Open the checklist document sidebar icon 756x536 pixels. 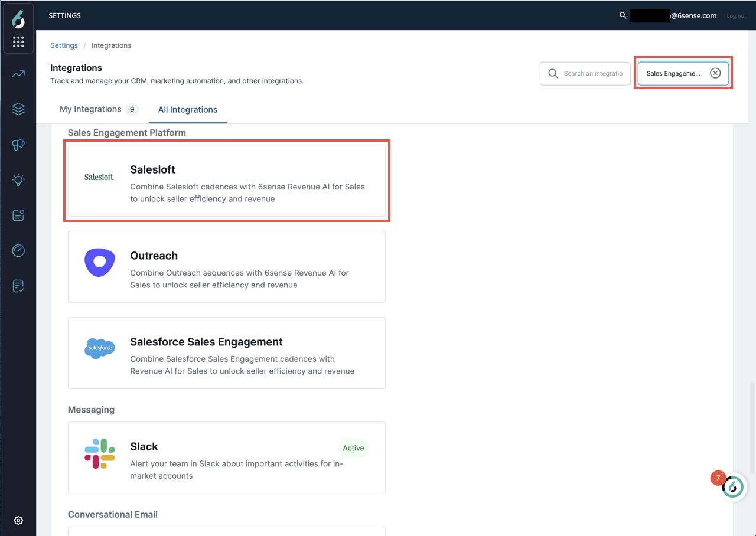coord(18,286)
